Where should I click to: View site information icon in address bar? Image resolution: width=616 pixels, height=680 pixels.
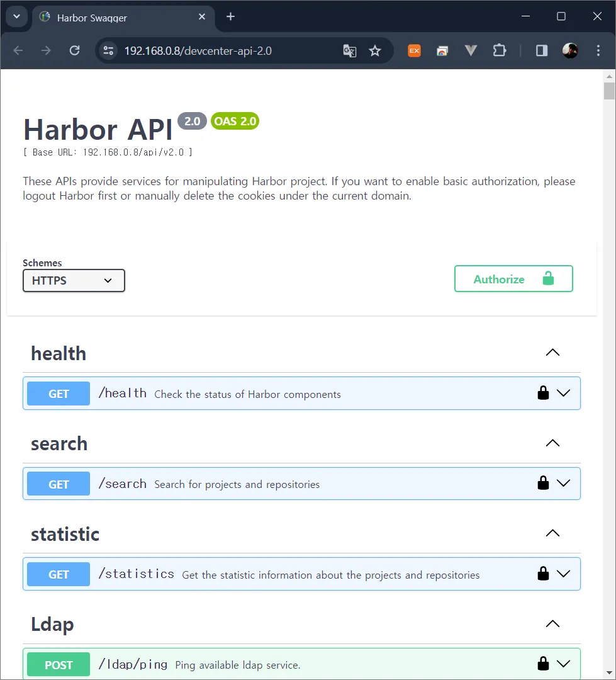click(108, 51)
